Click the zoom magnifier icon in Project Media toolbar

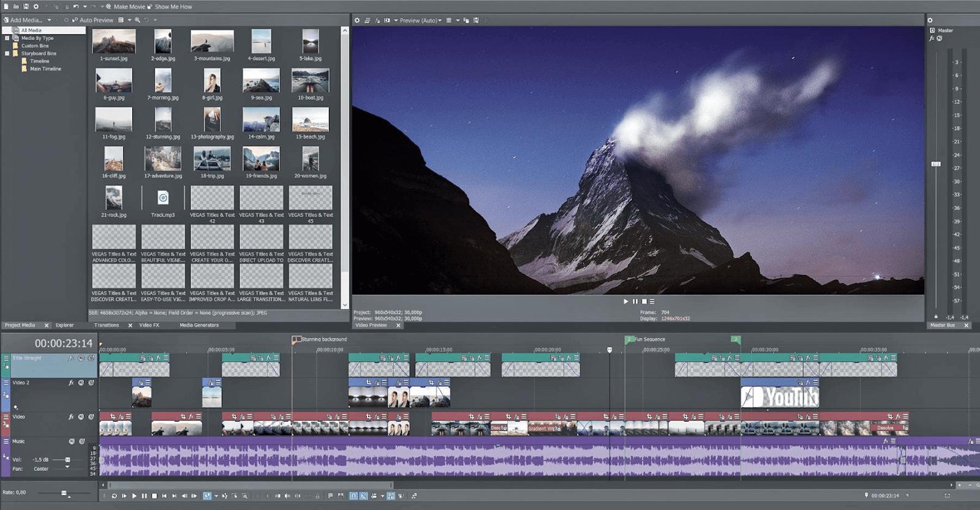[137, 20]
